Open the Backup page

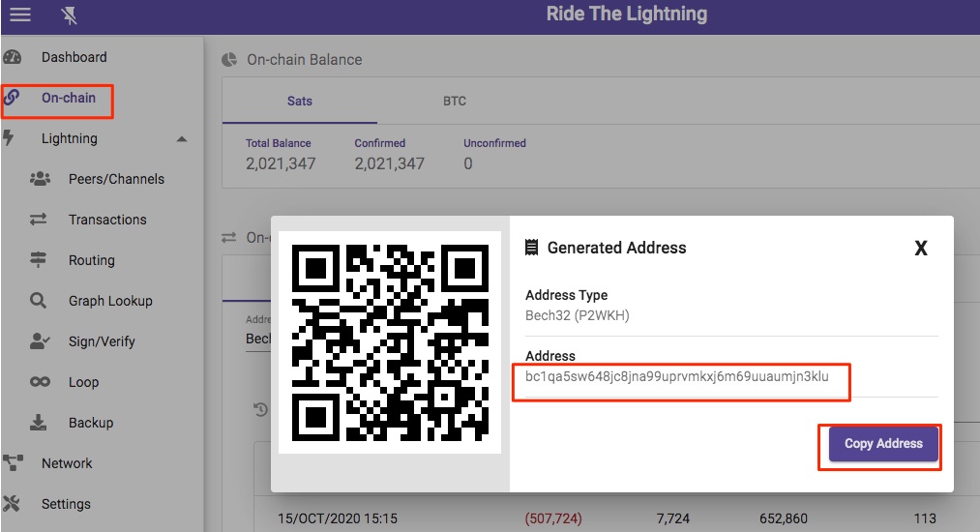(91, 423)
